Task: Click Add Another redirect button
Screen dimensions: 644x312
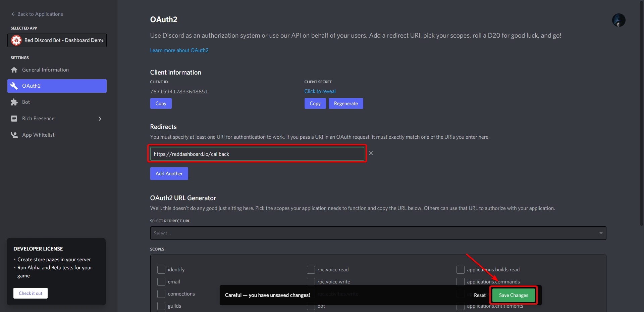Action: click(169, 174)
